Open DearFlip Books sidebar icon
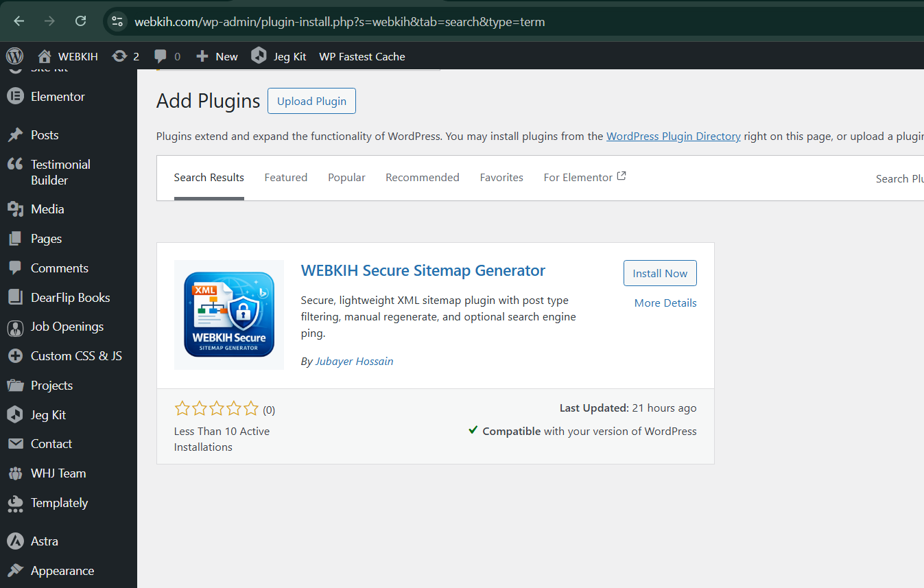Viewport: 924px width, 588px height. [x=15, y=298]
